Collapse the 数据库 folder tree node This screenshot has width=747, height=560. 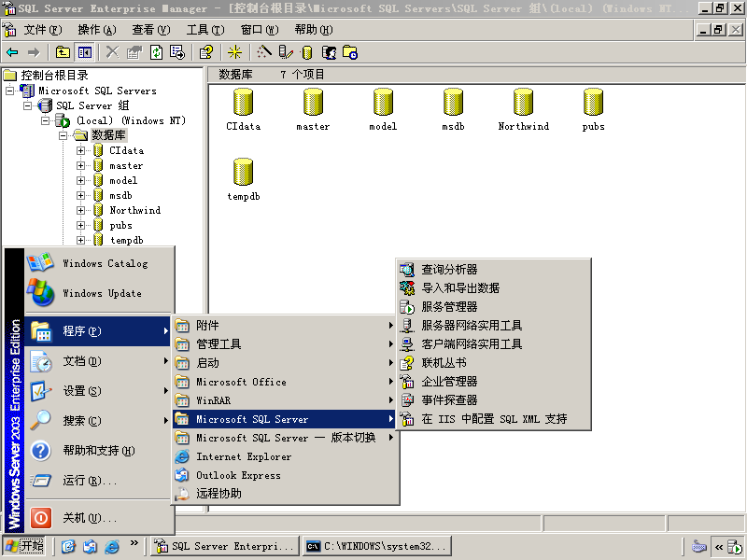(63, 135)
